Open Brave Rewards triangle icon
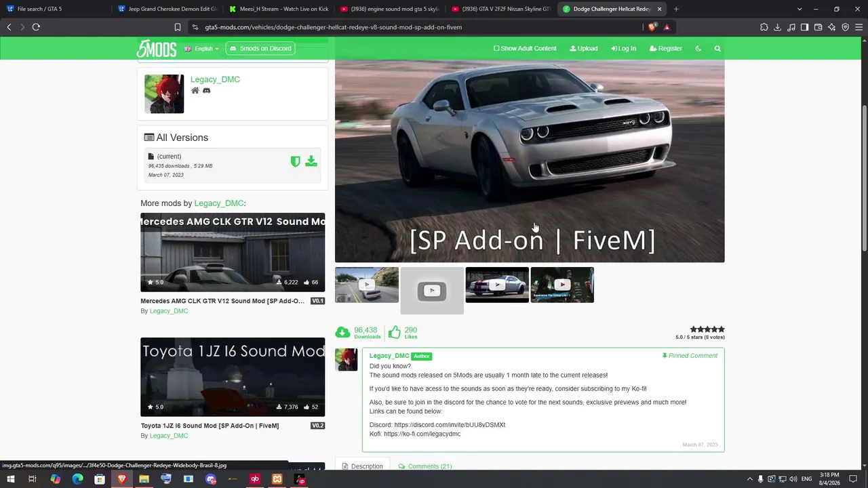This screenshot has width=868, height=488. (667, 27)
